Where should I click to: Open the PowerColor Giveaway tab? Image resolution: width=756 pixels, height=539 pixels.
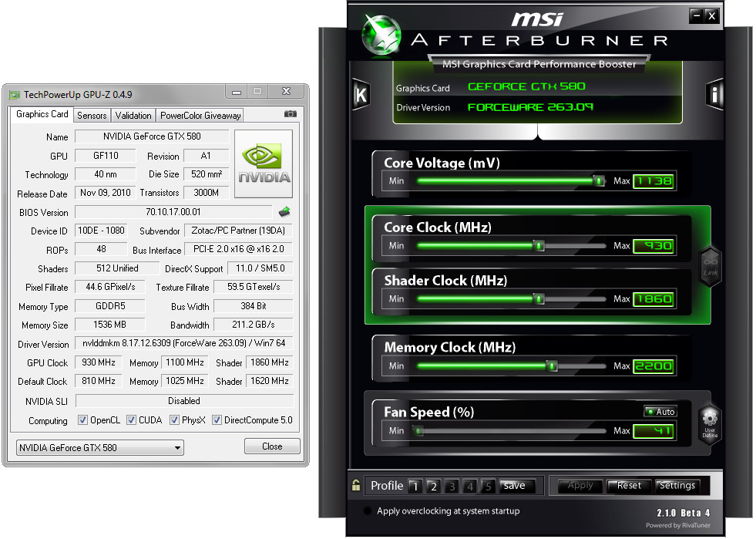pos(200,116)
